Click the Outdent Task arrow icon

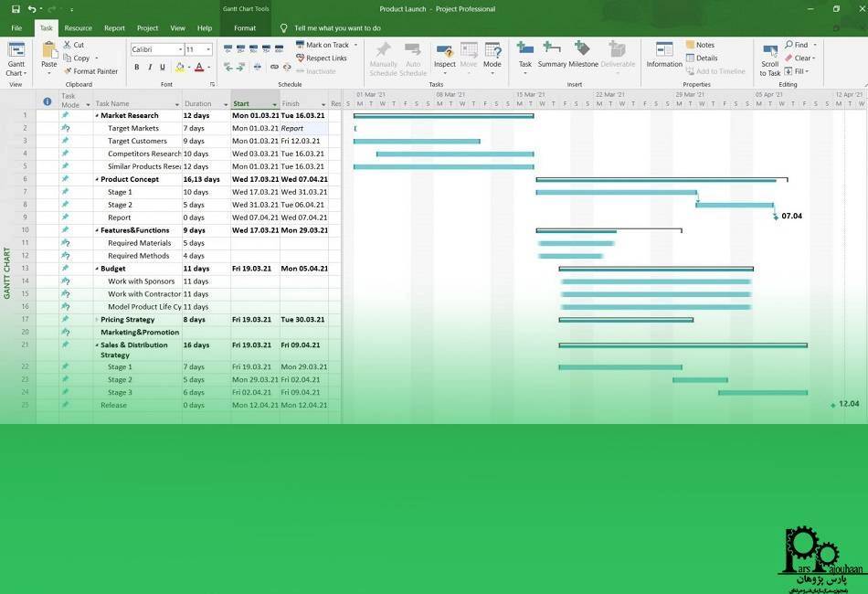click(x=228, y=67)
